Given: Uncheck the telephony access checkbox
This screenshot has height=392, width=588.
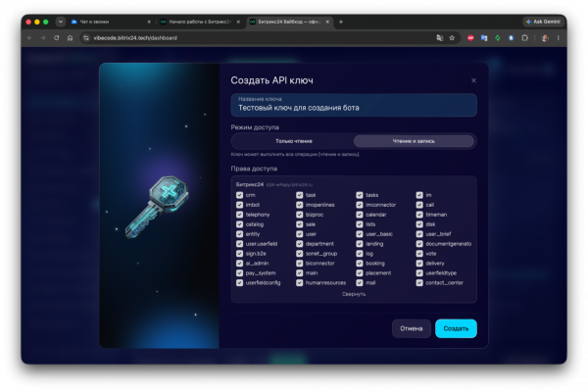Looking at the screenshot, I should [240, 215].
